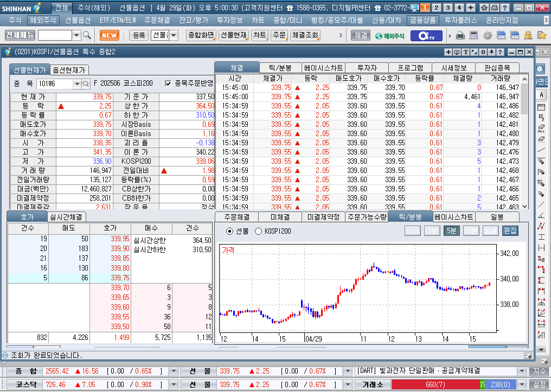Click the magnifier next to 101W6 code field

86,83
